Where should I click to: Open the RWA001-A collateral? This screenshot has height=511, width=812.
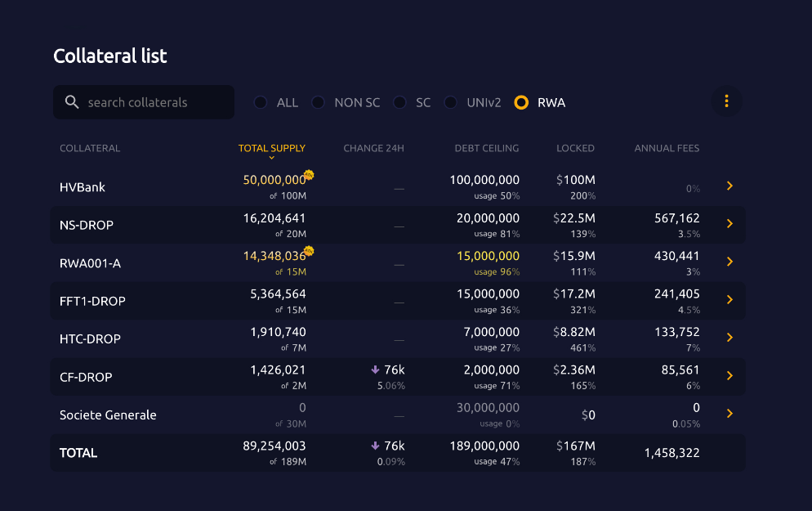90,263
